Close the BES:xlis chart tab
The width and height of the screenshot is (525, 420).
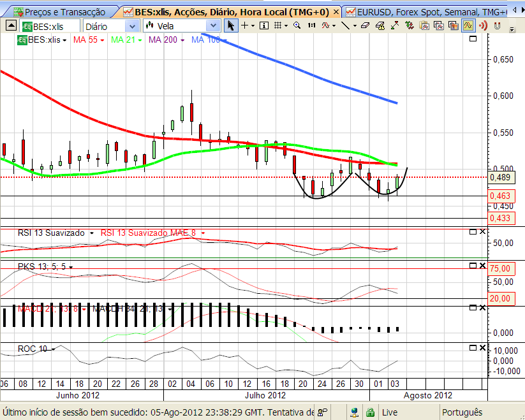click(336, 12)
